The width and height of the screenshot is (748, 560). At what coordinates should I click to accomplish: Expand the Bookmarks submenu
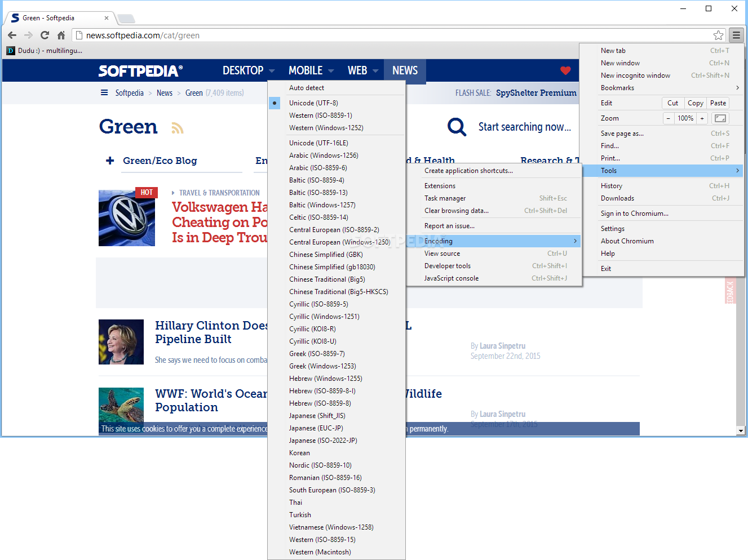(662, 88)
